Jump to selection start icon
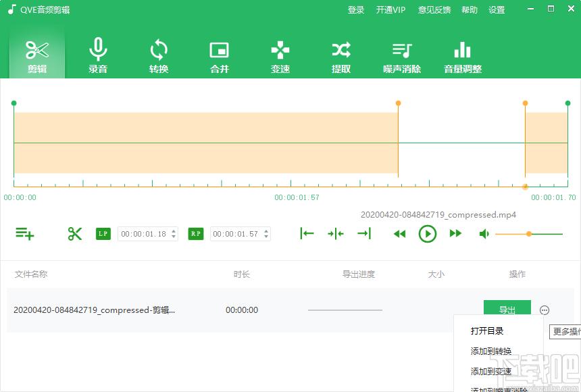The width and height of the screenshot is (581, 392). (307, 234)
